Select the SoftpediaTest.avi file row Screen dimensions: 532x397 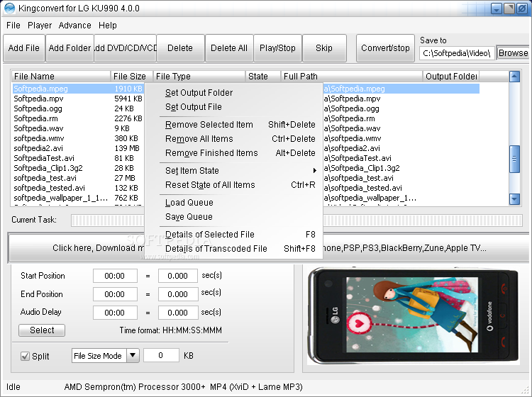[x=78, y=158]
